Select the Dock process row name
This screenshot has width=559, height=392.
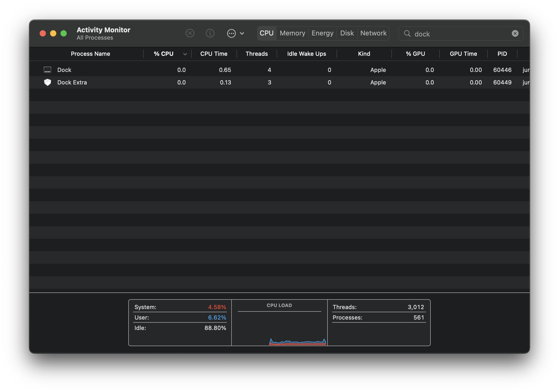64,70
